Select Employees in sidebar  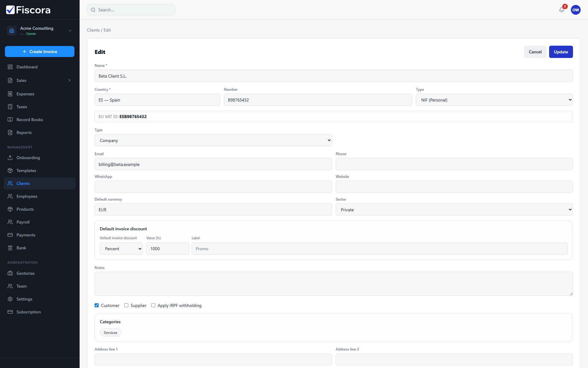[x=40, y=196]
